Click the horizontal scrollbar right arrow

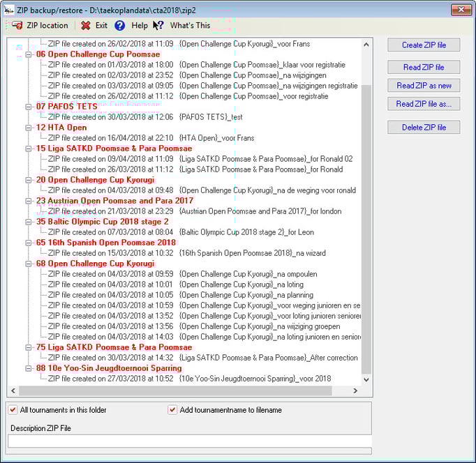pyautogui.click(x=355, y=391)
